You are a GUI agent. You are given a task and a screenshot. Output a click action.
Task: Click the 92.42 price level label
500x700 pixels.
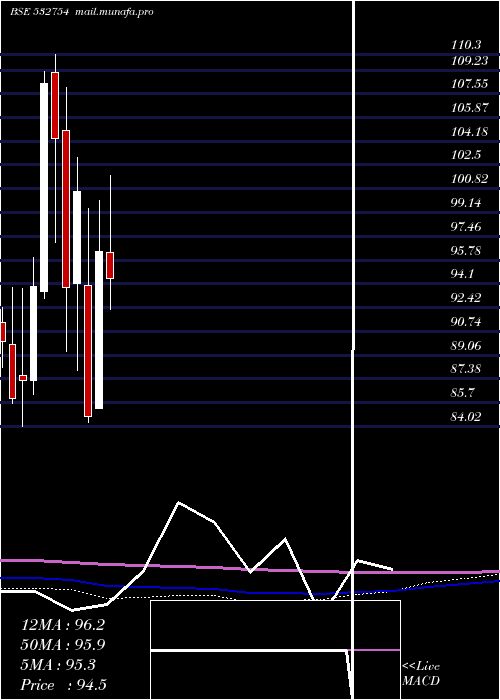click(x=466, y=298)
